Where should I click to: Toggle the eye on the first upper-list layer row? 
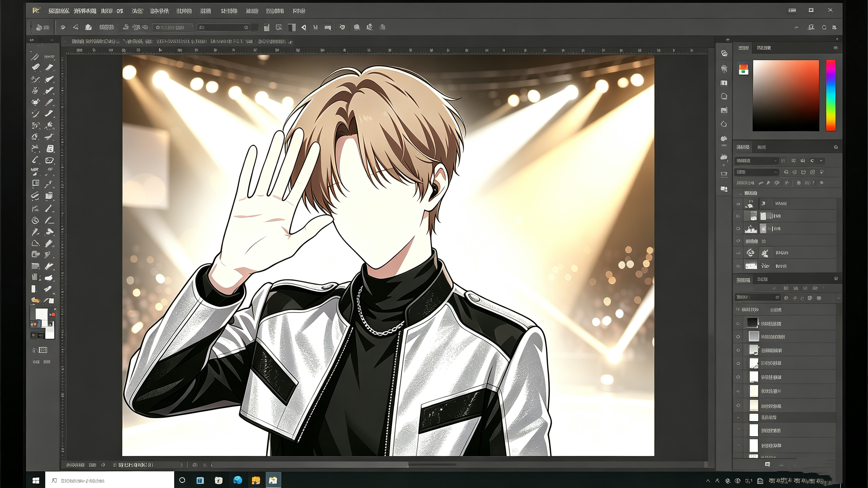[738, 204]
